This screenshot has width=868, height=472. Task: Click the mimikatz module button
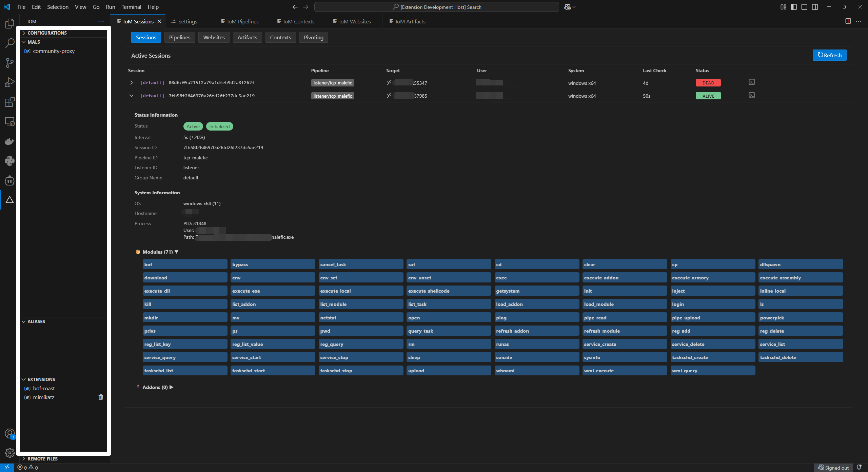point(44,397)
